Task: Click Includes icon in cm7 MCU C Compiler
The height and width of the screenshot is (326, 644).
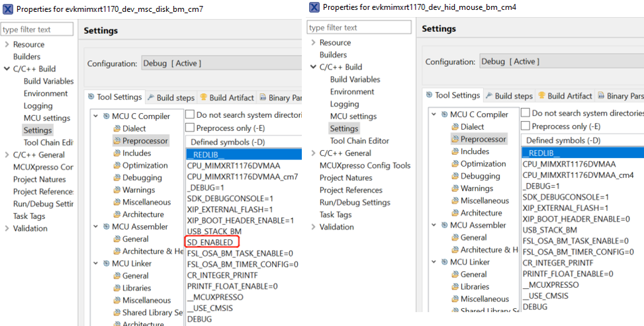Action: tap(116, 153)
